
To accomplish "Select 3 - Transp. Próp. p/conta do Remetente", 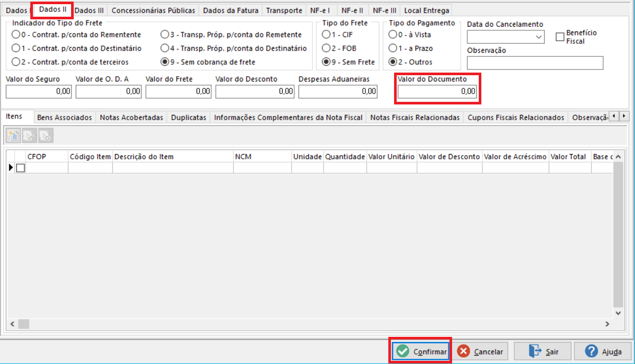I will coord(231,34).
